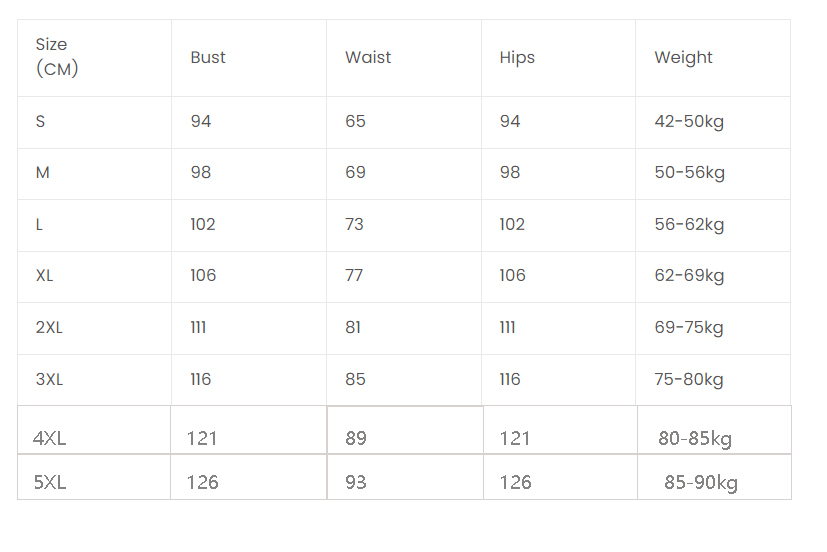The height and width of the screenshot is (552, 827).
Task: Select the 4XL size row label
Action: [x=50, y=438]
